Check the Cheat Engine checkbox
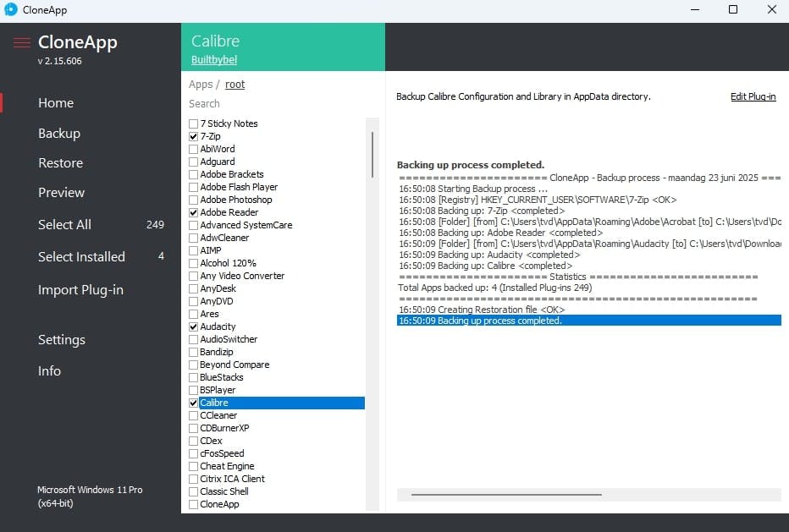Screen dimensions: 789x532 (193, 467)
